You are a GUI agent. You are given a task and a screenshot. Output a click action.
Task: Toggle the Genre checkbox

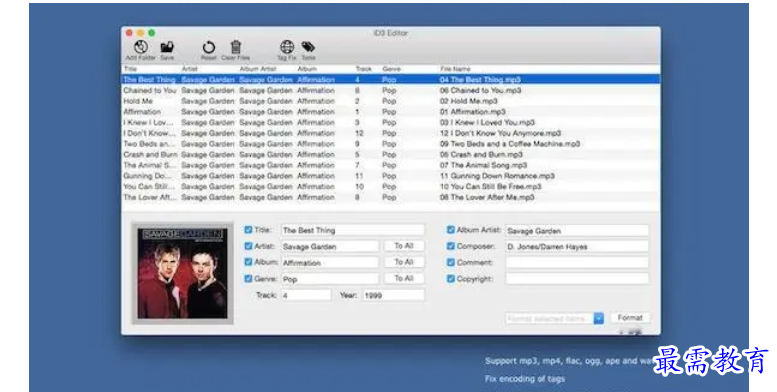(x=248, y=279)
